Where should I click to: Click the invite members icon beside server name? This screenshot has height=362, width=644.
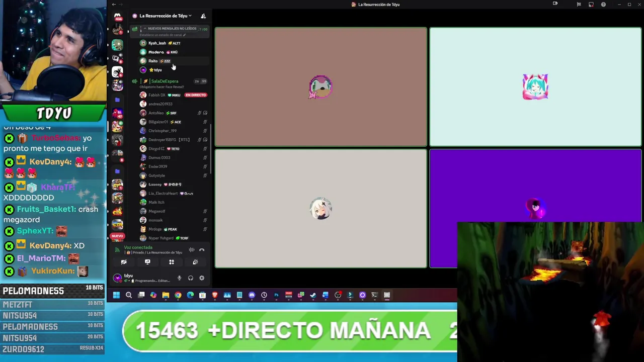pos(203,16)
